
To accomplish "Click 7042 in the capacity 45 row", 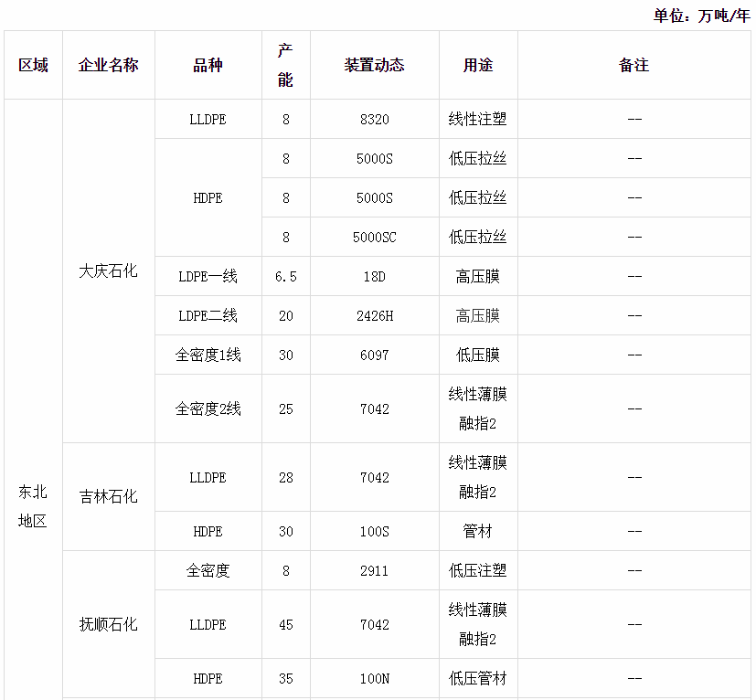I will [x=374, y=625].
